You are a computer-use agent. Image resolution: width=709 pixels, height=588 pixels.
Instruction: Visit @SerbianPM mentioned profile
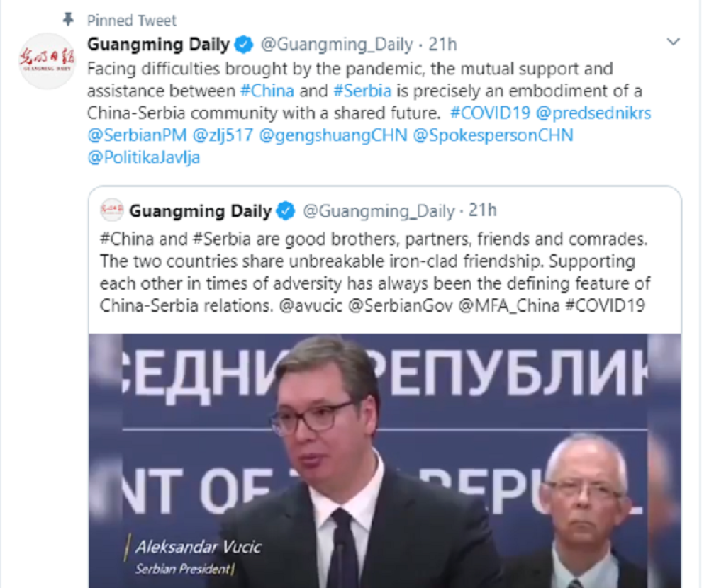click(x=137, y=135)
